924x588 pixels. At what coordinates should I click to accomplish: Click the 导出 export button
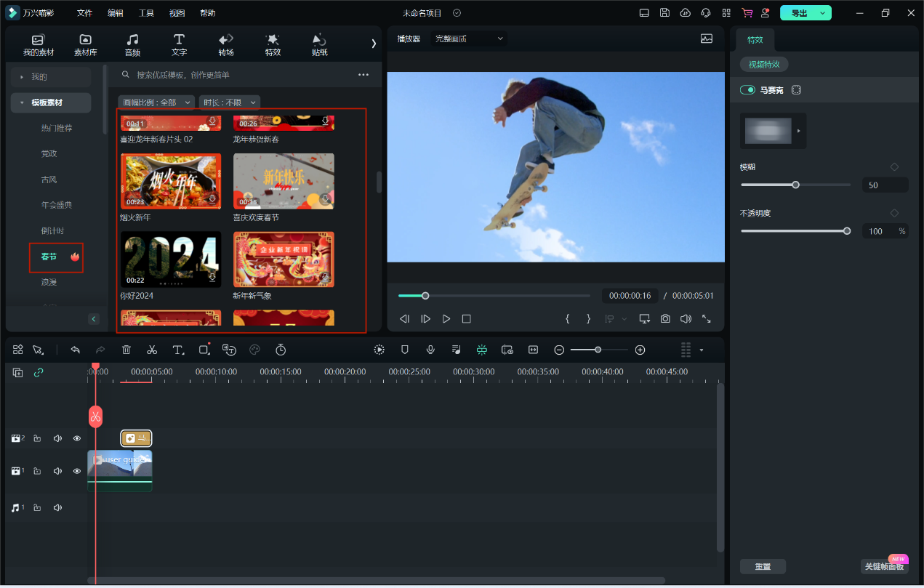pos(799,13)
